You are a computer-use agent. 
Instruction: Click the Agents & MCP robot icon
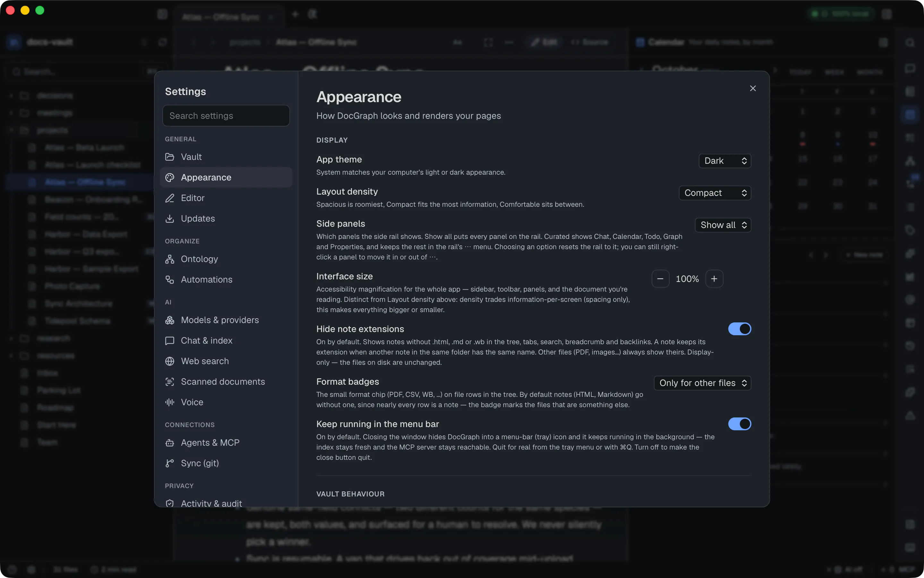[x=169, y=443]
